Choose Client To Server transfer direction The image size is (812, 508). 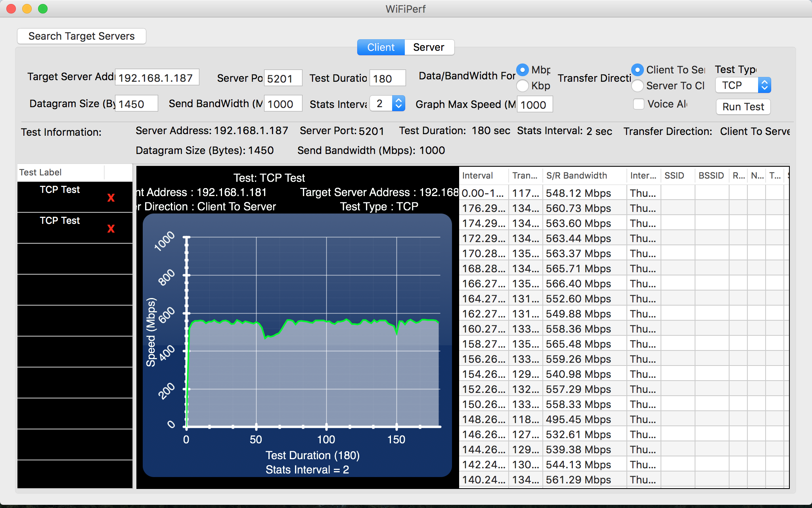point(638,70)
